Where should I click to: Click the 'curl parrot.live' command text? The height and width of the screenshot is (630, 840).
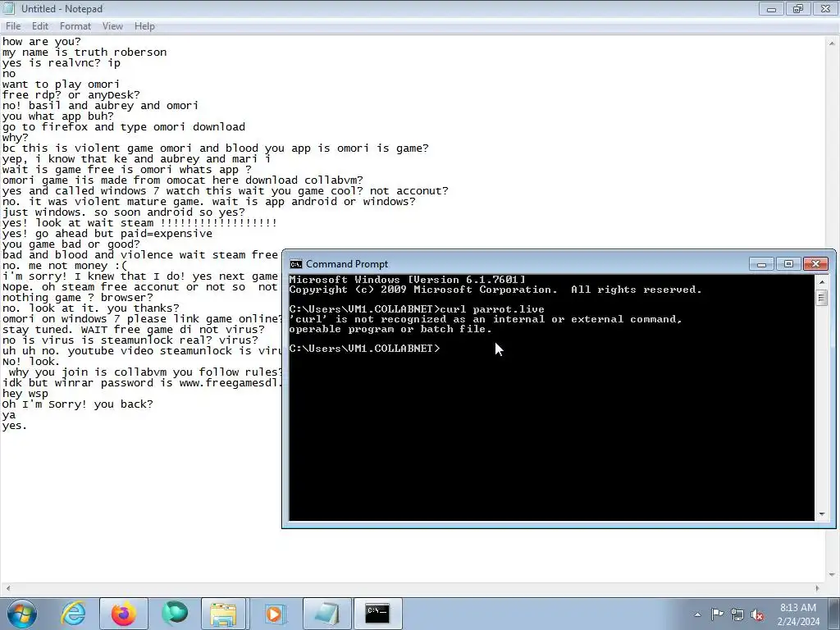tap(492, 309)
